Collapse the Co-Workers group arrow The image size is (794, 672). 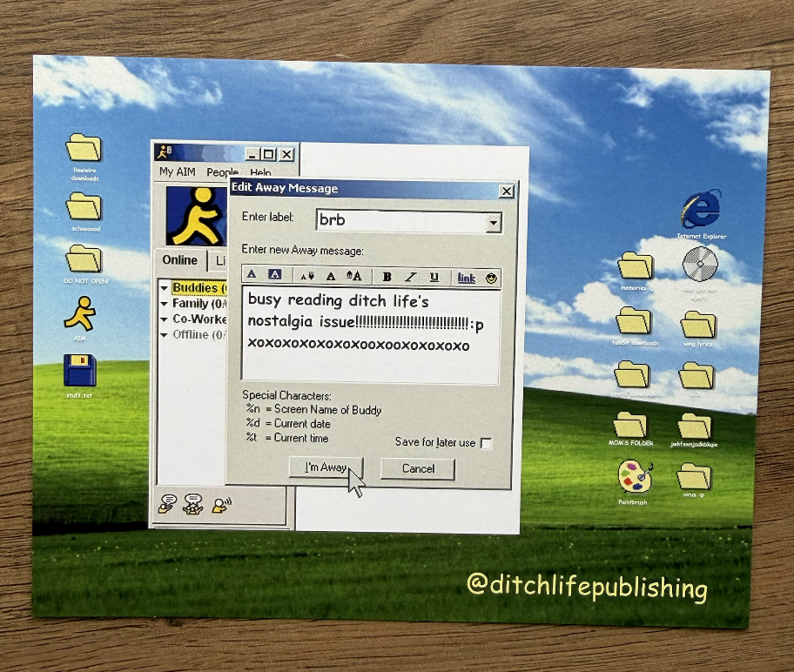click(x=164, y=319)
